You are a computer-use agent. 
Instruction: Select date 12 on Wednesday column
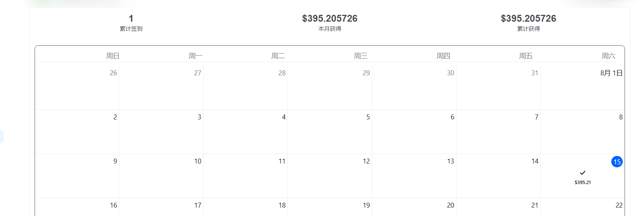click(x=366, y=161)
